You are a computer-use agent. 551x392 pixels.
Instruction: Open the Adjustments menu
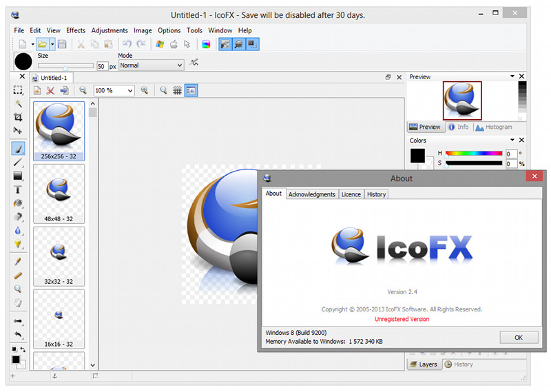coord(110,30)
